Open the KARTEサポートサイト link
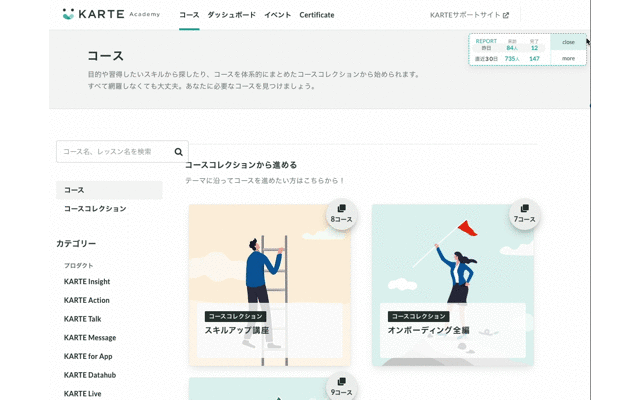640x400 pixels. pyautogui.click(x=469, y=15)
